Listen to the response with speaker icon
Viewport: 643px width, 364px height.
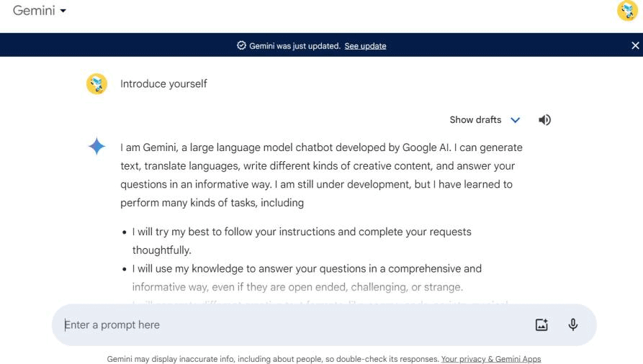pyautogui.click(x=545, y=120)
